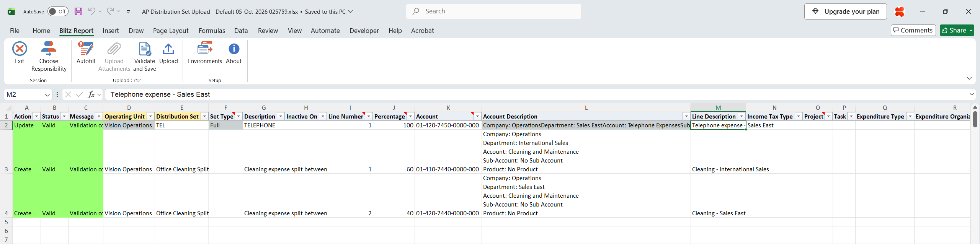This screenshot has width=980, height=244.
Task: Click the Select All corner triangle
Action: point(8,108)
